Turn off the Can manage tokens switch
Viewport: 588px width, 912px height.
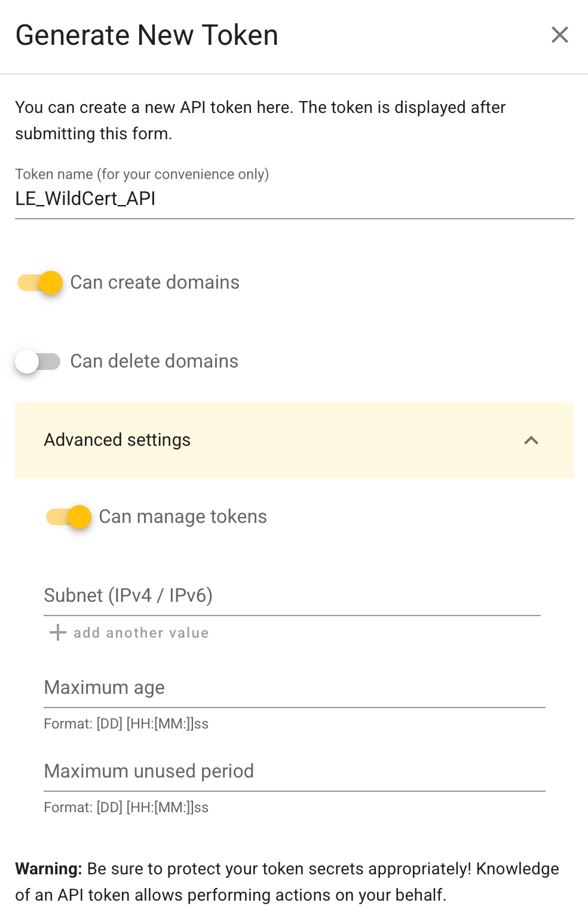[x=69, y=517]
